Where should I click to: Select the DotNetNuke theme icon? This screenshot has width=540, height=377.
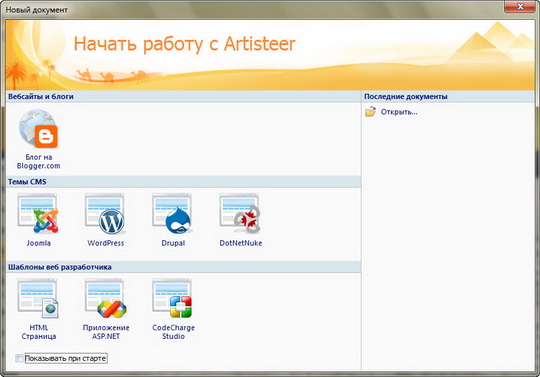click(240, 213)
